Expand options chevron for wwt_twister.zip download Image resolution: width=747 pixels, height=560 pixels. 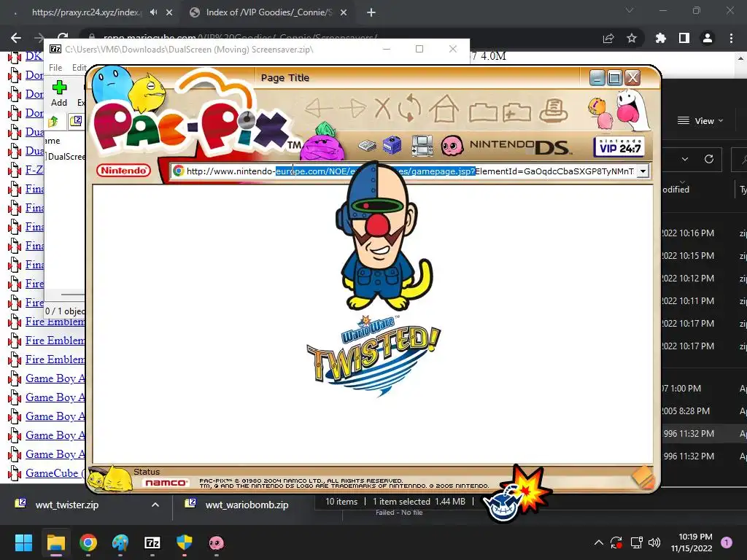pos(155,505)
